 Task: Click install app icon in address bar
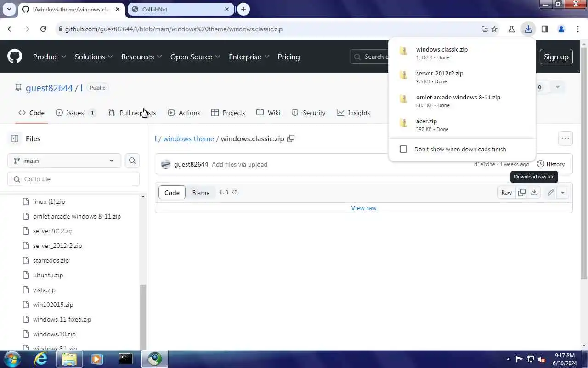[485, 29]
